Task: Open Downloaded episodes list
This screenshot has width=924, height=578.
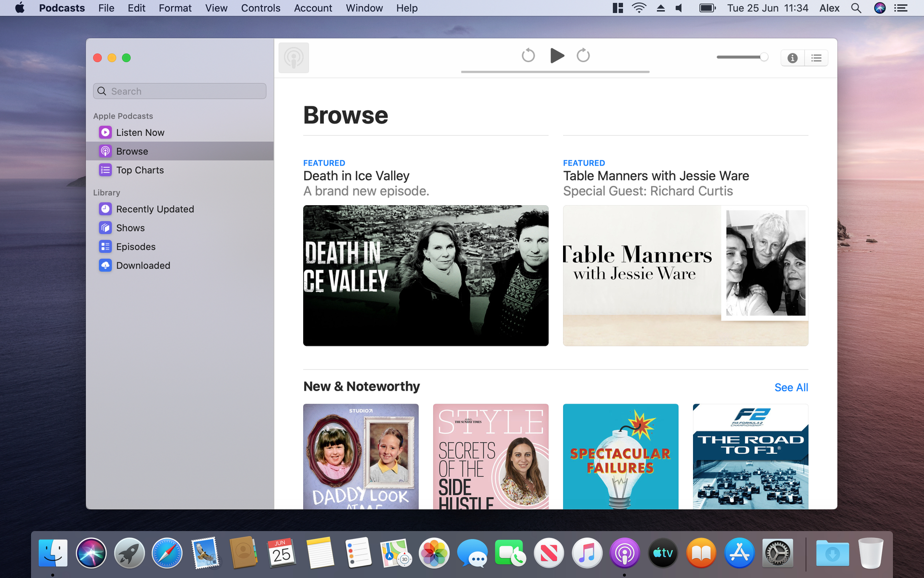Action: click(x=180, y=265)
